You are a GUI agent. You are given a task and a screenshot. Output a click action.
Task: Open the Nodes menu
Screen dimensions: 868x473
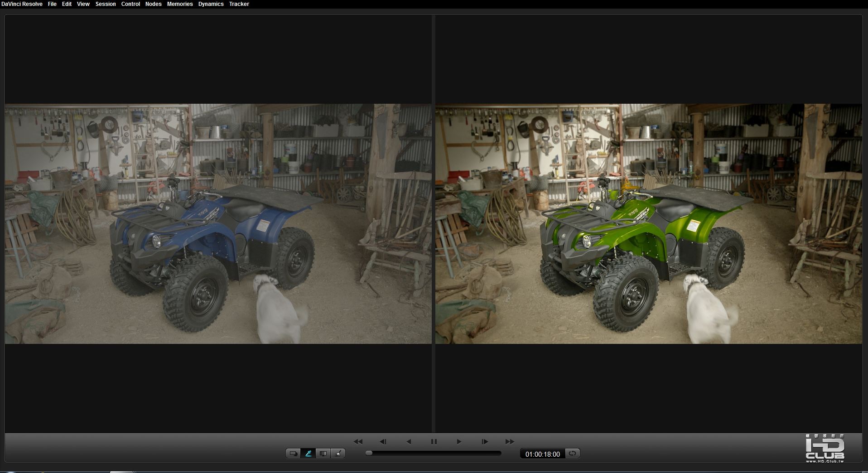pyautogui.click(x=153, y=4)
